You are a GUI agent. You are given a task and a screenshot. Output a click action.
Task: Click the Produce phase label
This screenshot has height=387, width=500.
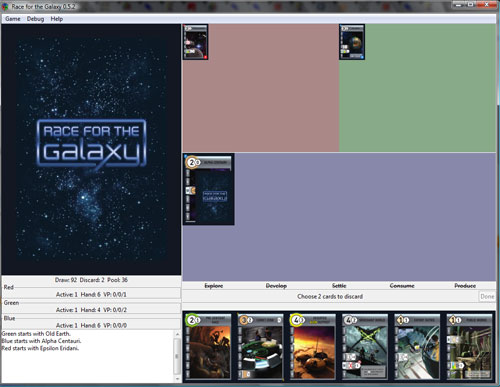point(465,286)
